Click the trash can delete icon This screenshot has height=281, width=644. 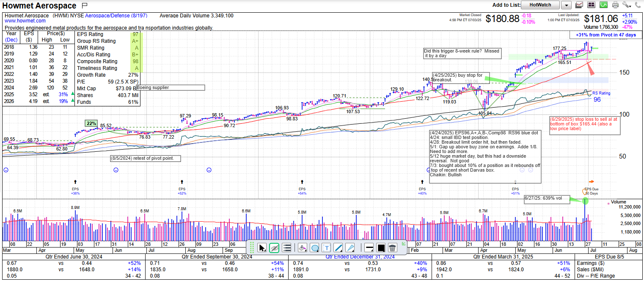392,248
